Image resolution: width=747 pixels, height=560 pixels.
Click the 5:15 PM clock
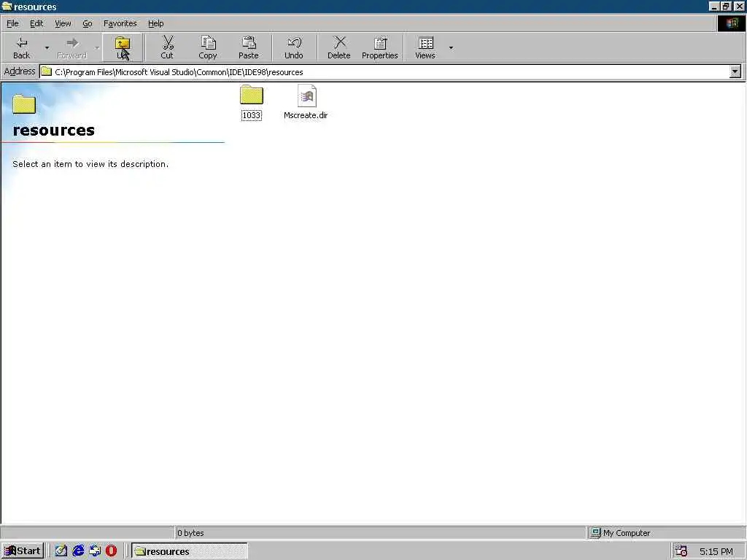[x=716, y=551]
